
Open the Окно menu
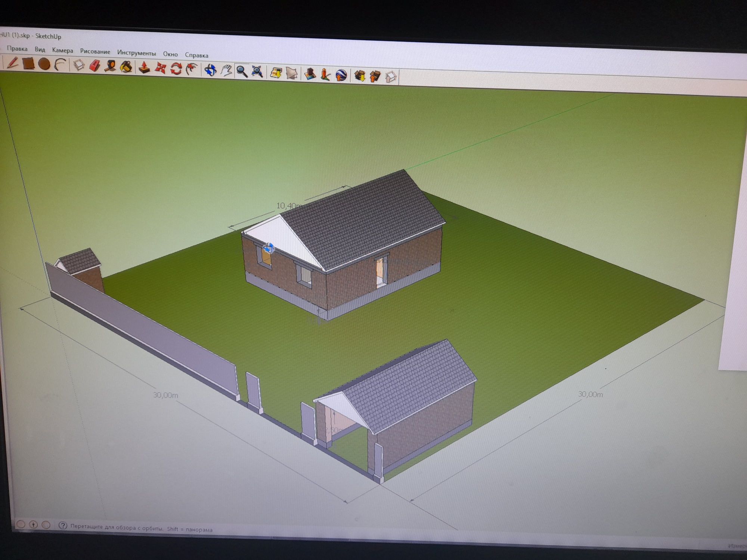(x=170, y=54)
